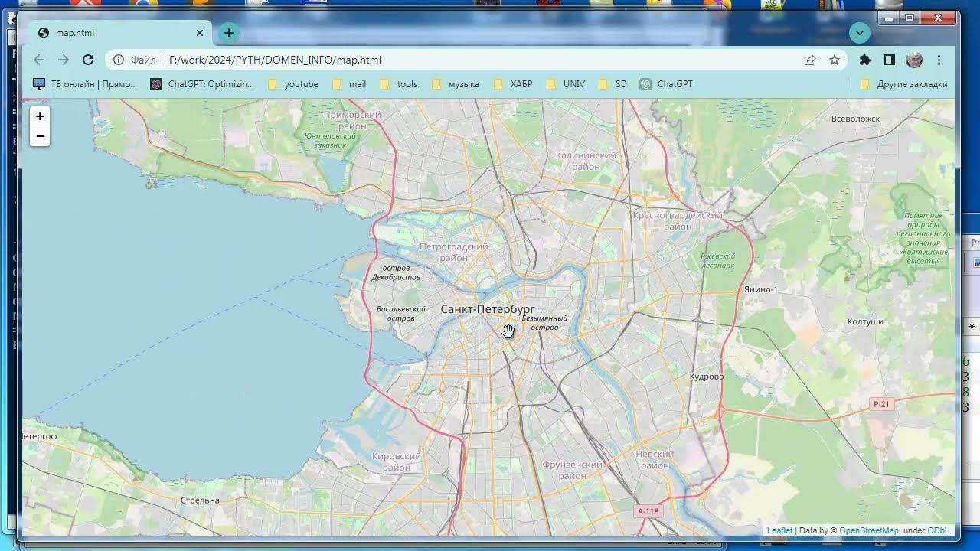
Task: Zoom in on the map with plus button
Action: coord(40,116)
